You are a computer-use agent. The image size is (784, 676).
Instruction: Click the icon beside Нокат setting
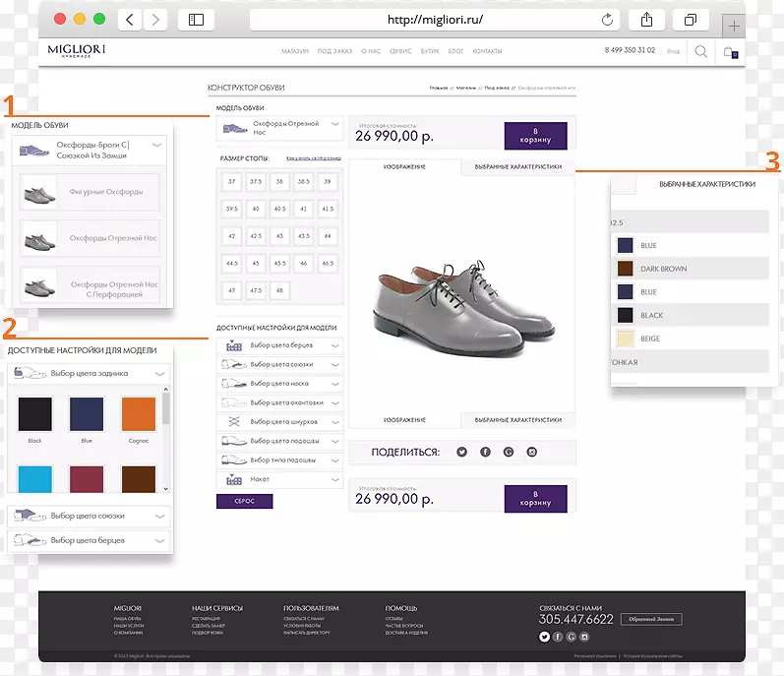point(234,479)
